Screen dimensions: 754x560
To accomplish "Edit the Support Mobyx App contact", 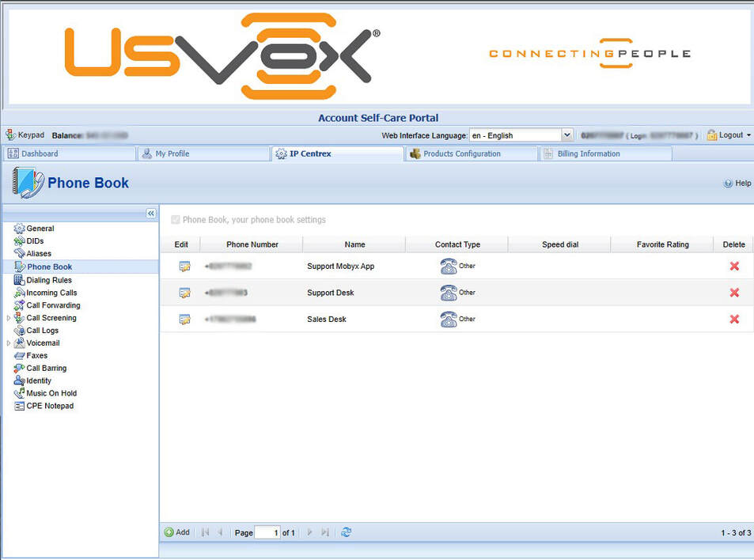I will [184, 267].
